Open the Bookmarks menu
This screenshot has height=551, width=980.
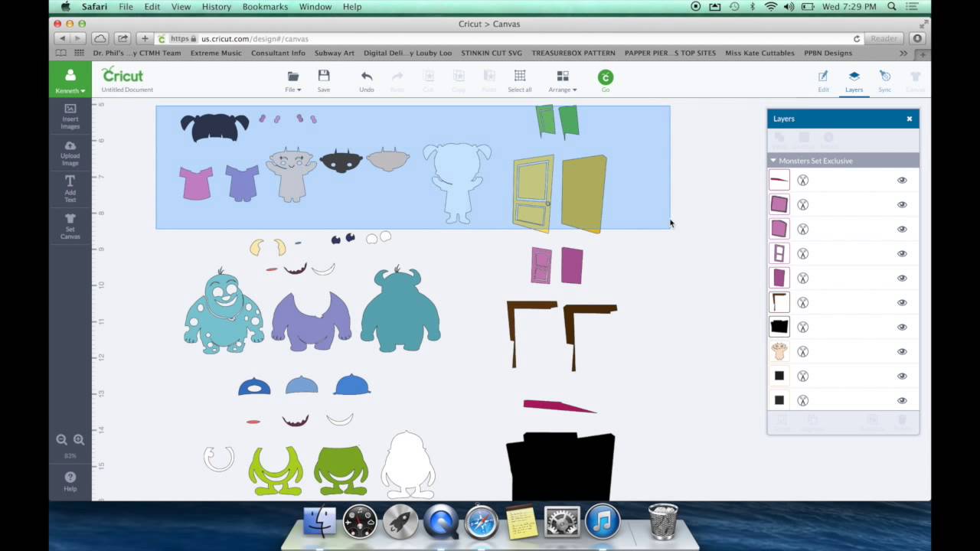(x=265, y=7)
